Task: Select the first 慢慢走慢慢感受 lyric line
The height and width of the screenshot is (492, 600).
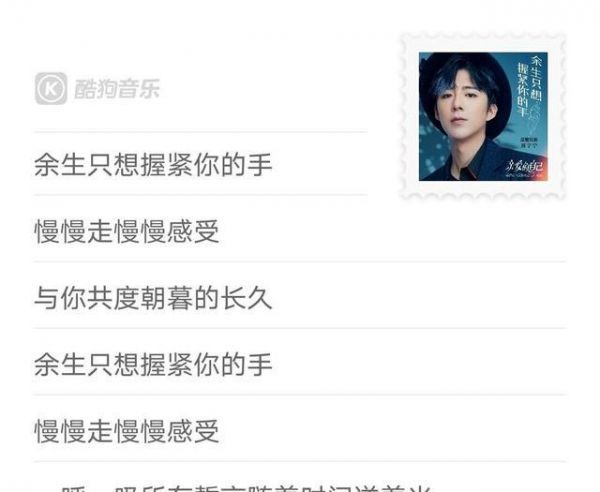Action: 127,231
